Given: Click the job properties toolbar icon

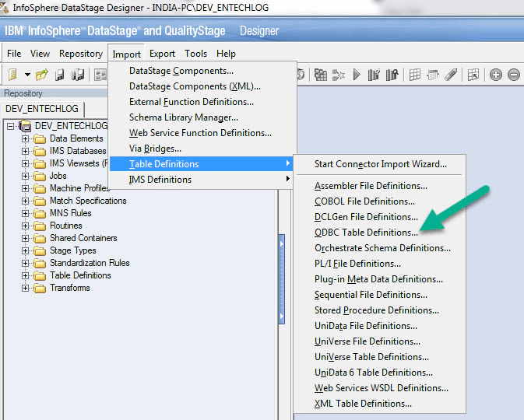Looking at the screenshot, I should pyautogui.click(x=100, y=75).
